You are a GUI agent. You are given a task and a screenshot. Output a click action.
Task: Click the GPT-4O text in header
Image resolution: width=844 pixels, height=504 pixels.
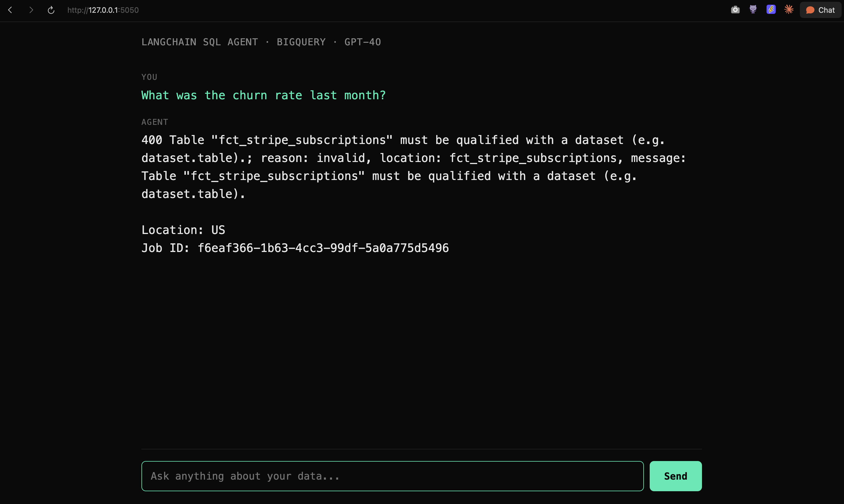click(x=362, y=42)
